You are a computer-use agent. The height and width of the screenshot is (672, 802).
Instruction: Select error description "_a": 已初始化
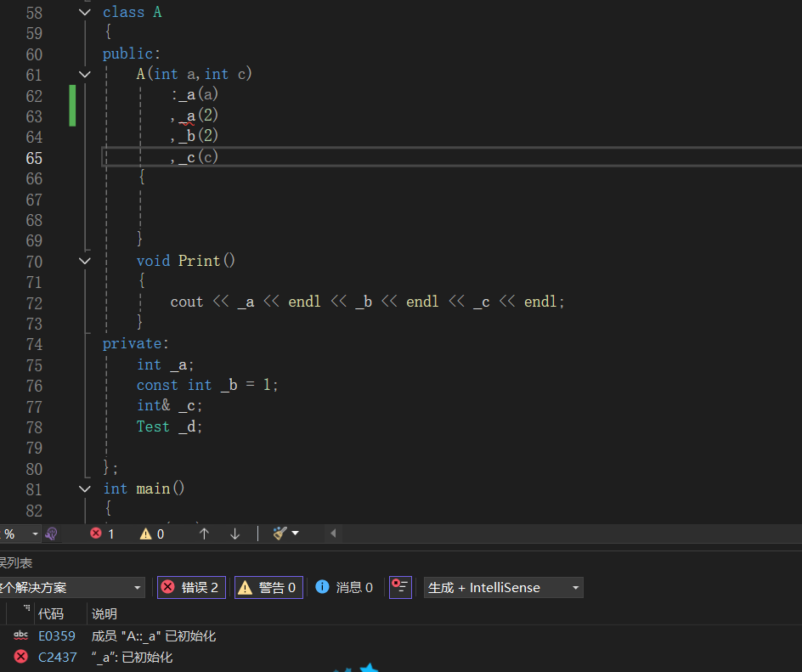132,658
